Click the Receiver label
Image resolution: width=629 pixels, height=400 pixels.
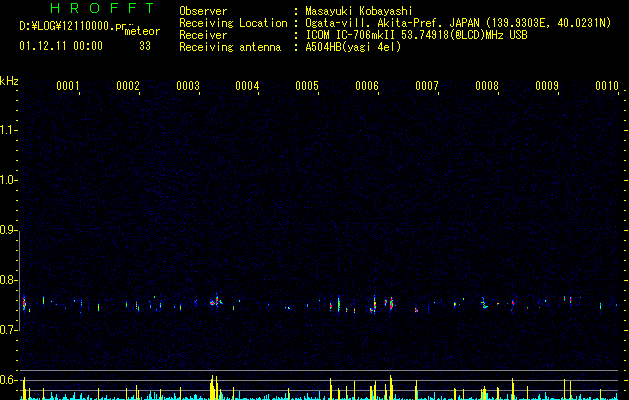coord(203,35)
